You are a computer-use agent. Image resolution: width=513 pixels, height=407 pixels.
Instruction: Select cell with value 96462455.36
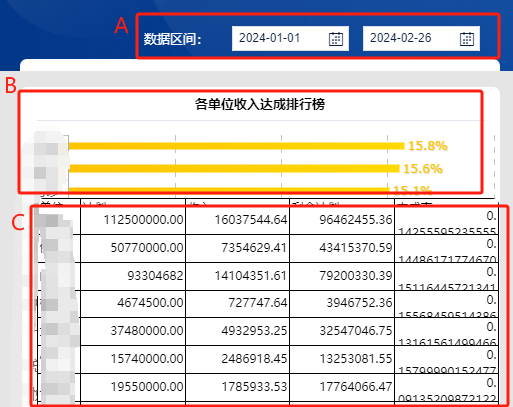click(x=342, y=220)
